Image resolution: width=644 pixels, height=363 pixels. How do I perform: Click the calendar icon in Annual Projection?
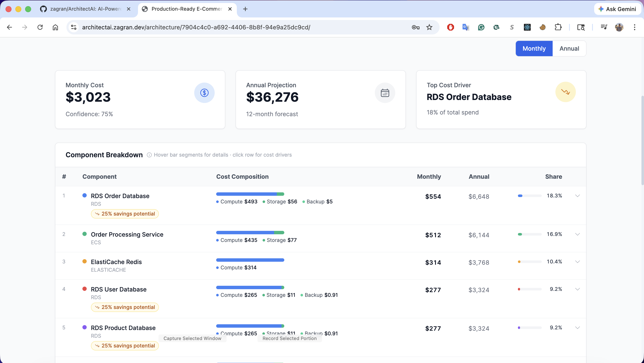pos(385,93)
